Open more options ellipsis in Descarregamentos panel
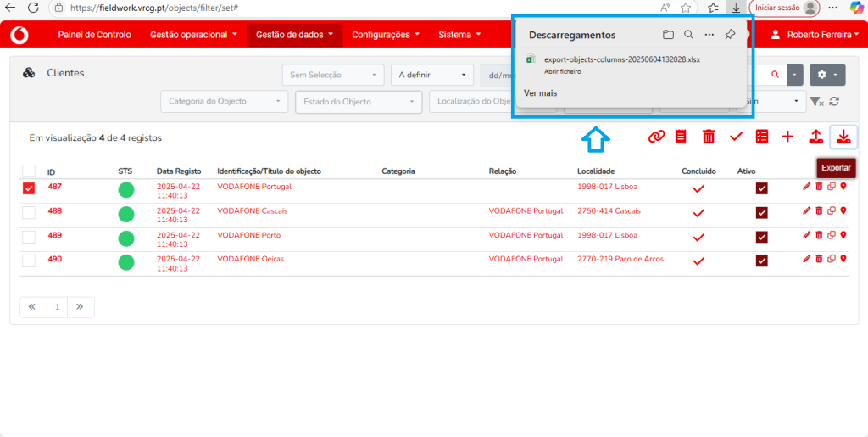Viewport: 868px width, 437px height. pyautogui.click(x=709, y=34)
